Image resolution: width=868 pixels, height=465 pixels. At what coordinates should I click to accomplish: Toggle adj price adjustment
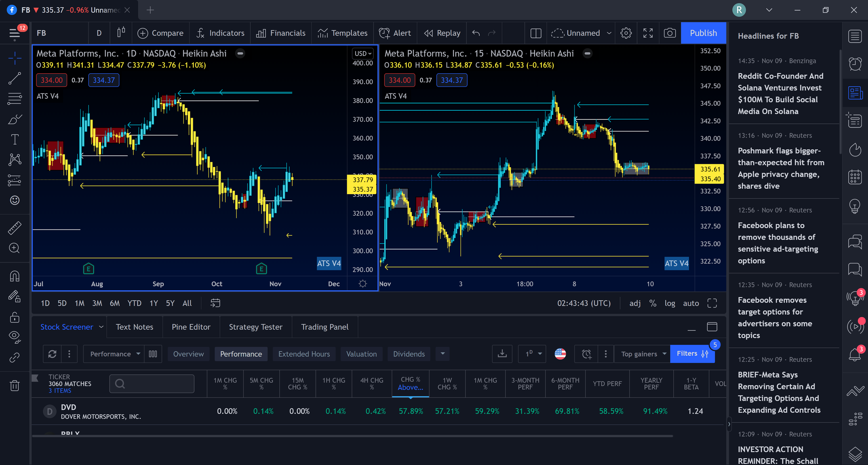tap(635, 303)
